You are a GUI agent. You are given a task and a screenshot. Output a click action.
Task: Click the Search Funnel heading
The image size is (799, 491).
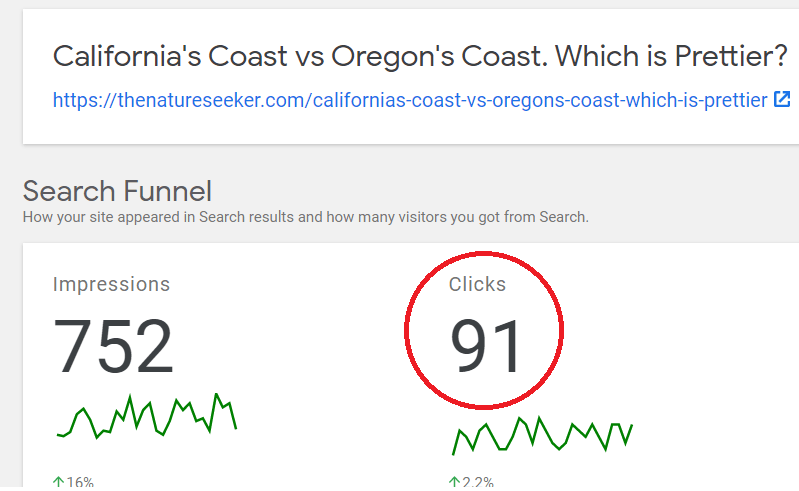[x=117, y=191]
